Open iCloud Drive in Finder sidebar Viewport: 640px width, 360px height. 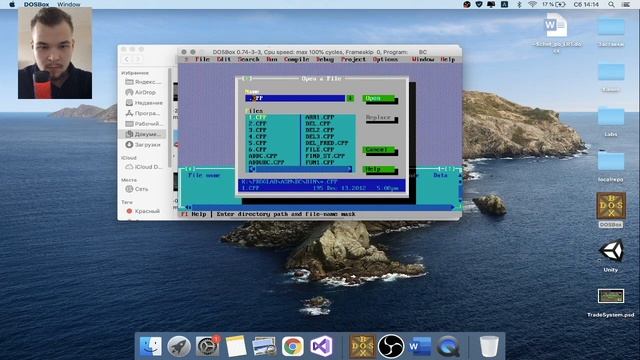click(144, 167)
